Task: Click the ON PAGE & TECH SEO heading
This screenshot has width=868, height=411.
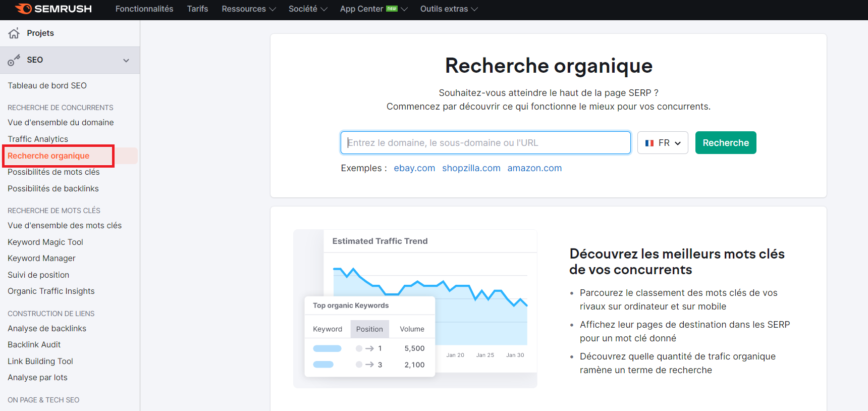Action: pyautogui.click(x=43, y=400)
